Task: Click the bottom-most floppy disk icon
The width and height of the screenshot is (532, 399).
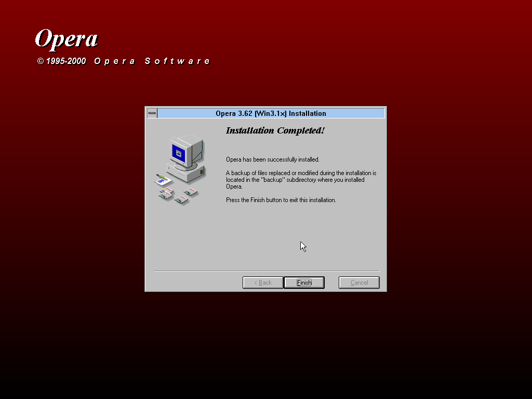Action: click(x=182, y=199)
